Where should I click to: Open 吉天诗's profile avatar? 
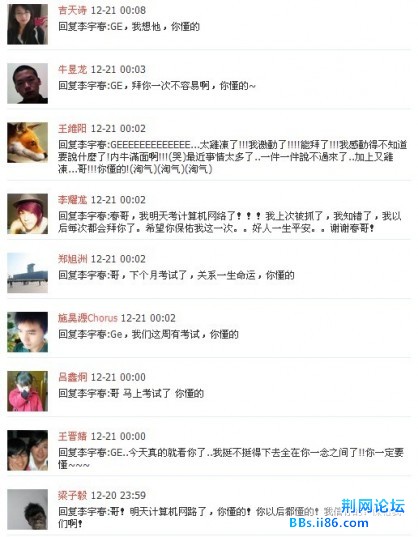coord(27,24)
